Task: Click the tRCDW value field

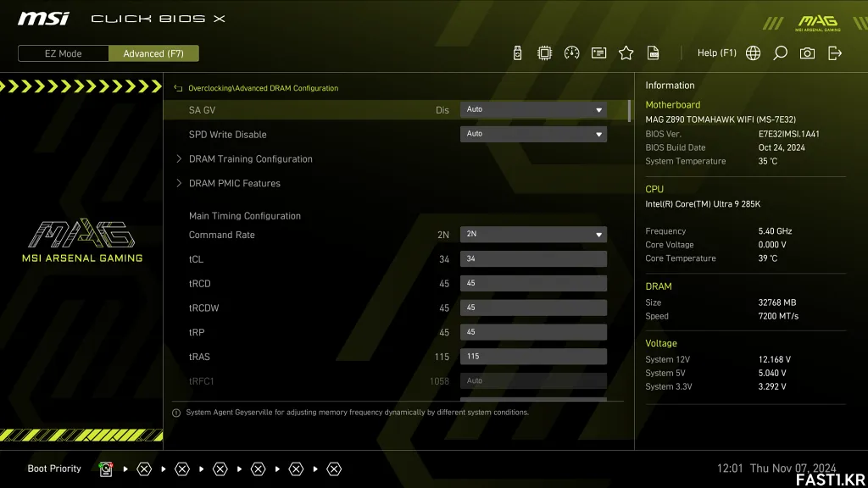Action: pos(533,308)
